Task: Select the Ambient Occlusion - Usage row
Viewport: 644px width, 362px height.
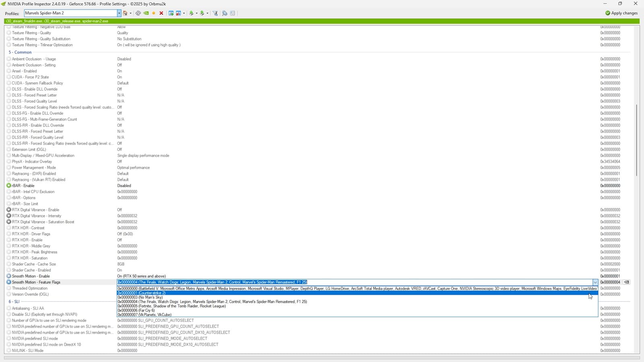Action: (x=318, y=59)
